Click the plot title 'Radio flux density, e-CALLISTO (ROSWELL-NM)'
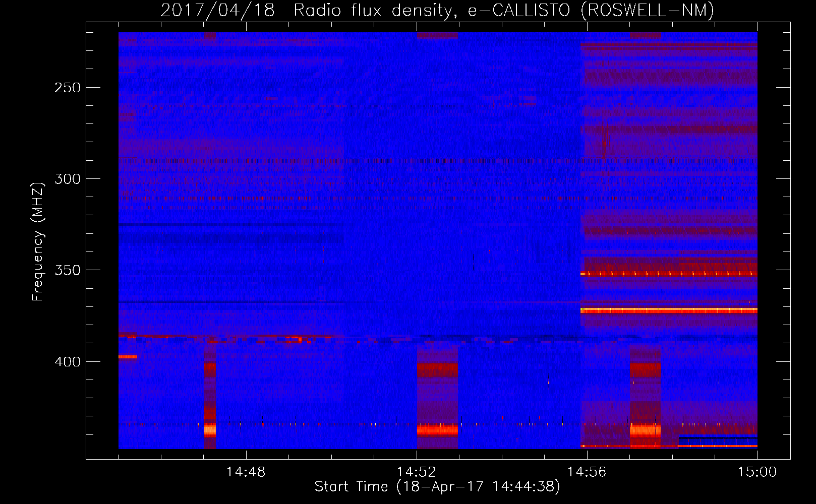Viewport: 816px width, 504px height. [504, 10]
